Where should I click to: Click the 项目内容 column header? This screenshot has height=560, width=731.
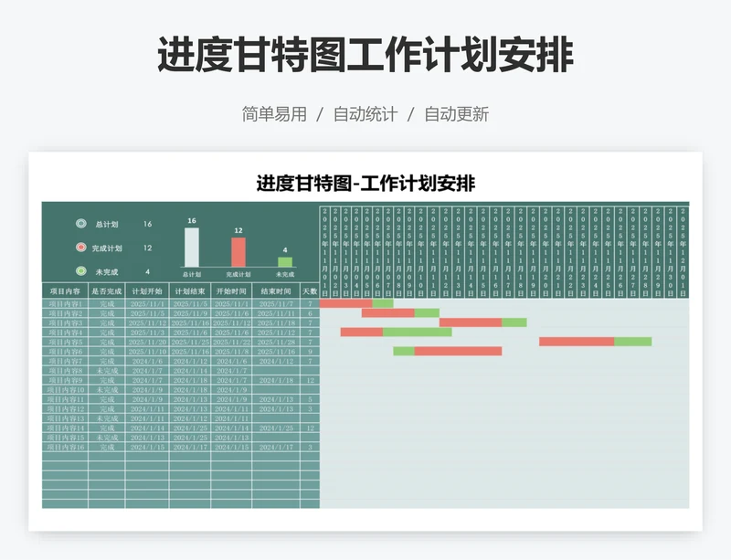[x=65, y=291]
